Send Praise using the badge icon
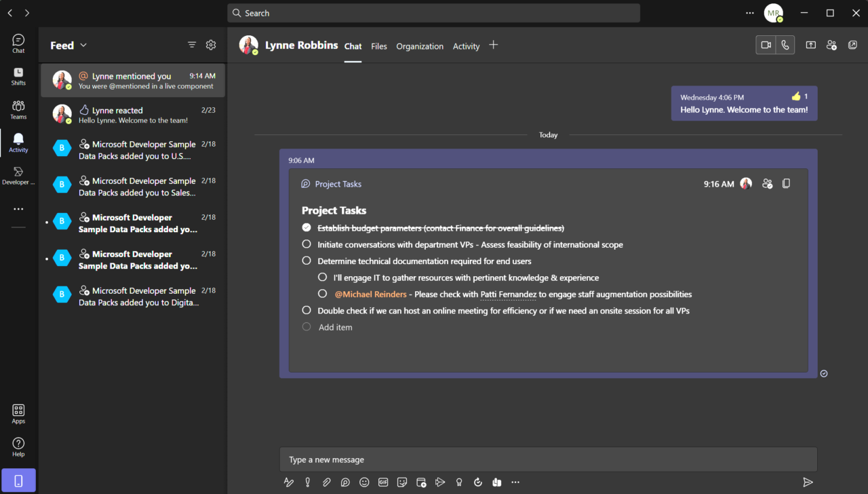This screenshot has width=868, height=494. tap(458, 482)
